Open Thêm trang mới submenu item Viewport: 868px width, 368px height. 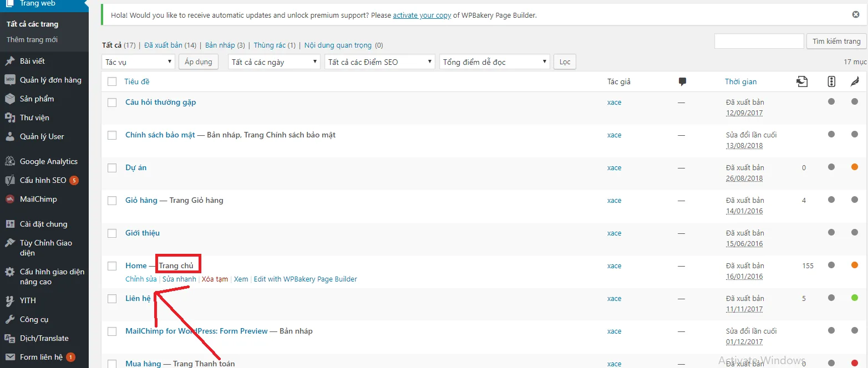click(x=32, y=40)
